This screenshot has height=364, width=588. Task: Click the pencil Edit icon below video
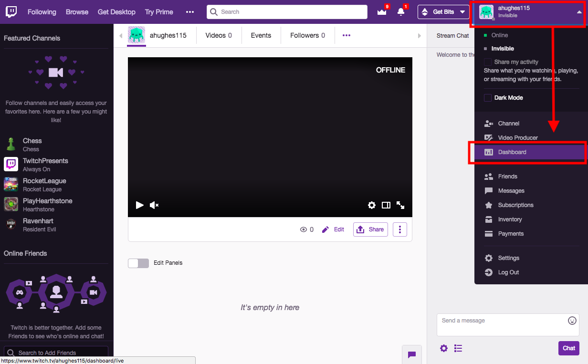[325, 229]
